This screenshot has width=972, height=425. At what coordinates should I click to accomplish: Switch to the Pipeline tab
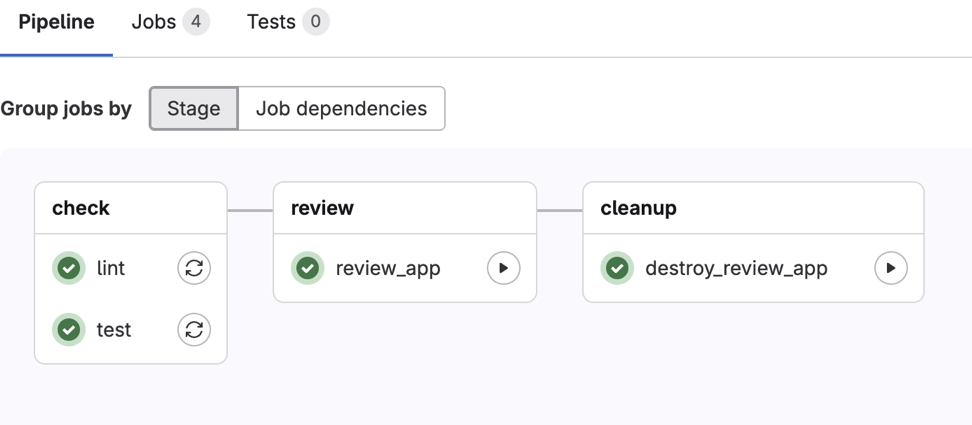click(x=56, y=22)
